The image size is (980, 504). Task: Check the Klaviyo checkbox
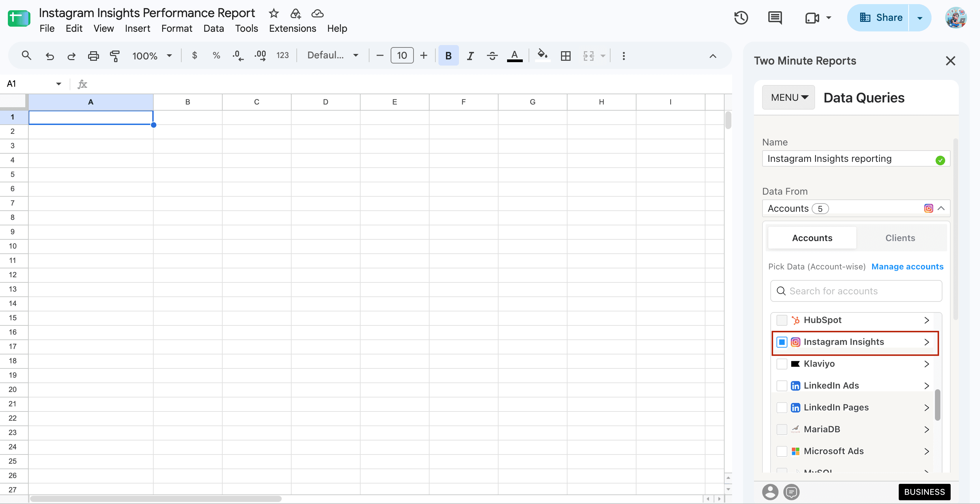coord(781,364)
